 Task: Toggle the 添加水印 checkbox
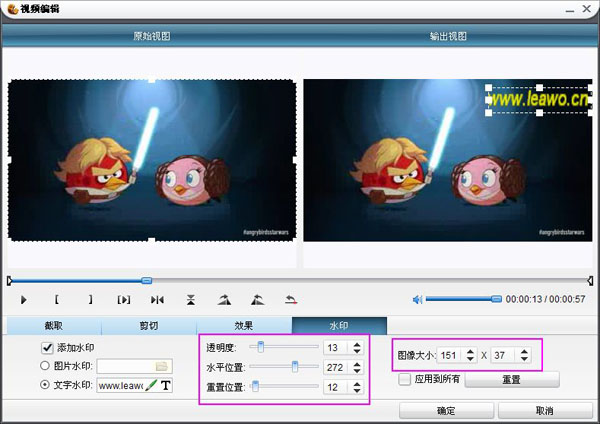pyautogui.click(x=47, y=348)
